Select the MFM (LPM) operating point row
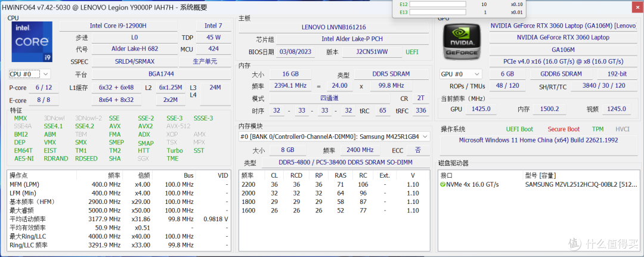 click(x=118, y=184)
